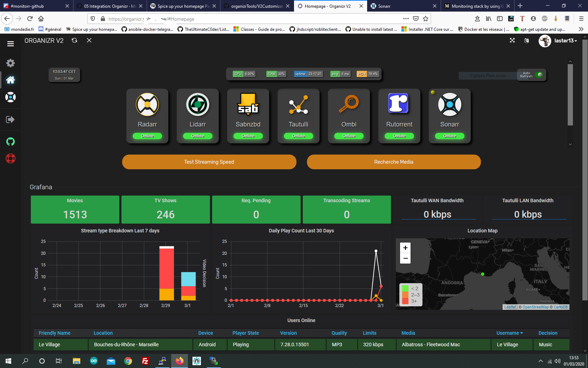The height and width of the screenshot is (368, 588).
Task: Open Organizr settings gear in sidebar
Action: (10, 63)
